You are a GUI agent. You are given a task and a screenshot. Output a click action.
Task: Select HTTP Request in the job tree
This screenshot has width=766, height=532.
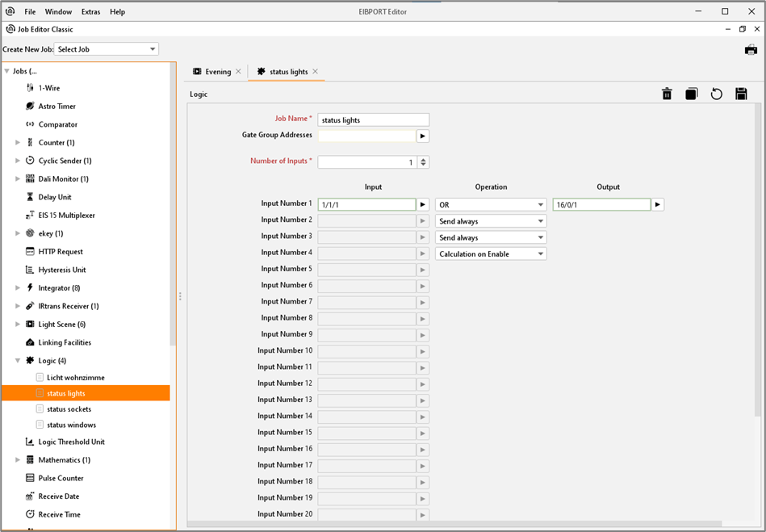click(x=61, y=252)
